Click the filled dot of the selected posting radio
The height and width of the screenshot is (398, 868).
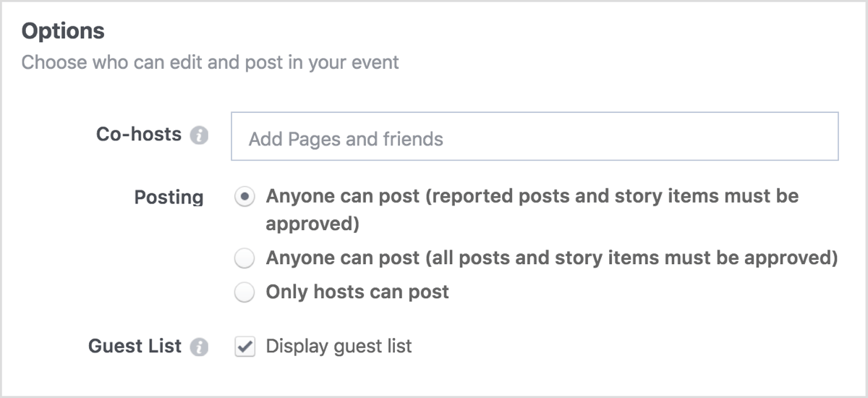245,198
